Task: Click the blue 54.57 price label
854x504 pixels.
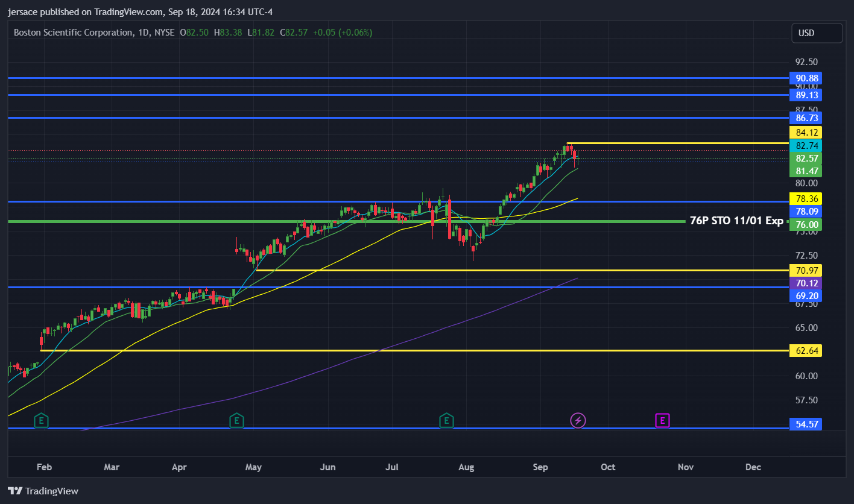Action: (x=806, y=424)
